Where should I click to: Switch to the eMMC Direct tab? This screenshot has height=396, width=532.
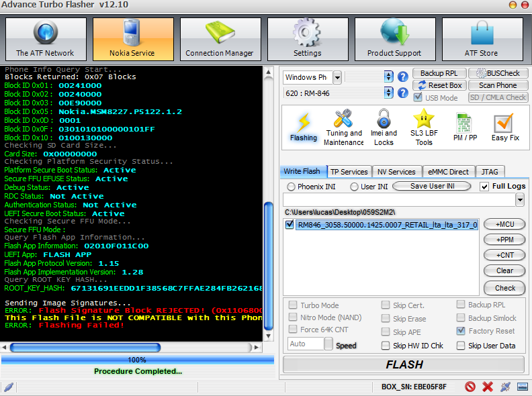[448, 172]
